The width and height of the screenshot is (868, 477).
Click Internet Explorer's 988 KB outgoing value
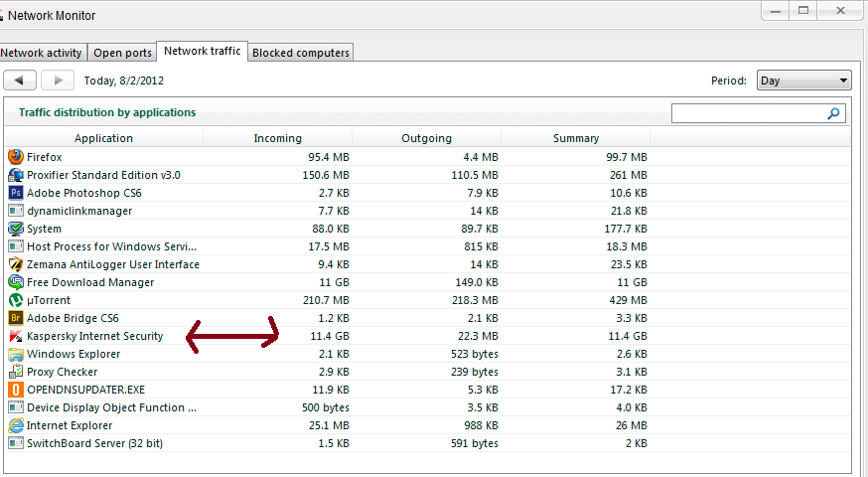click(481, 425)
